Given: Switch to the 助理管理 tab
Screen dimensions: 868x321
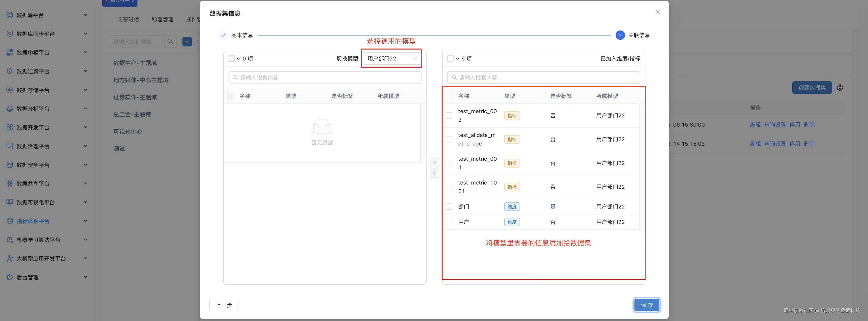Looking at the screenshot, I should click(162, 19).
